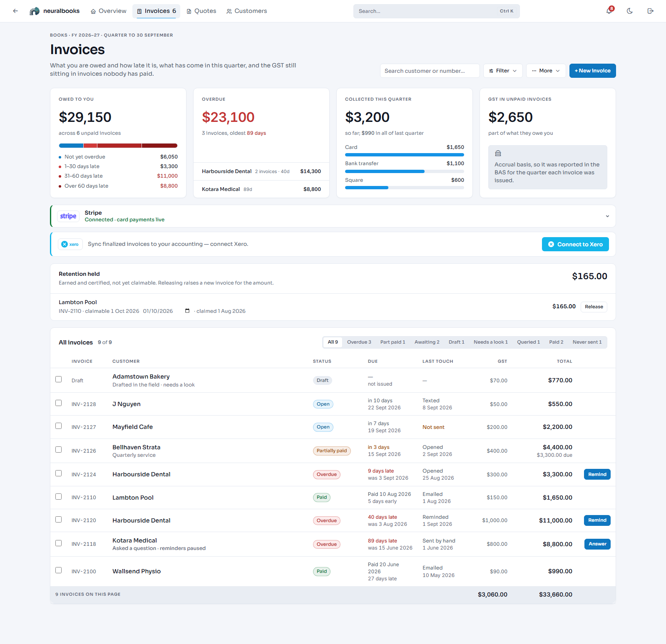Open the Lambton Pool calendar date icon

(x=187, y=311)
